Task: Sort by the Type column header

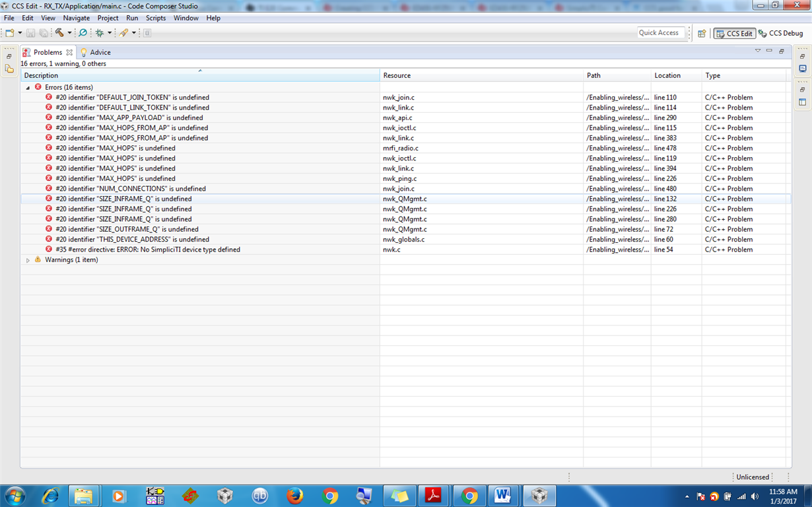Action: point(745,75)
